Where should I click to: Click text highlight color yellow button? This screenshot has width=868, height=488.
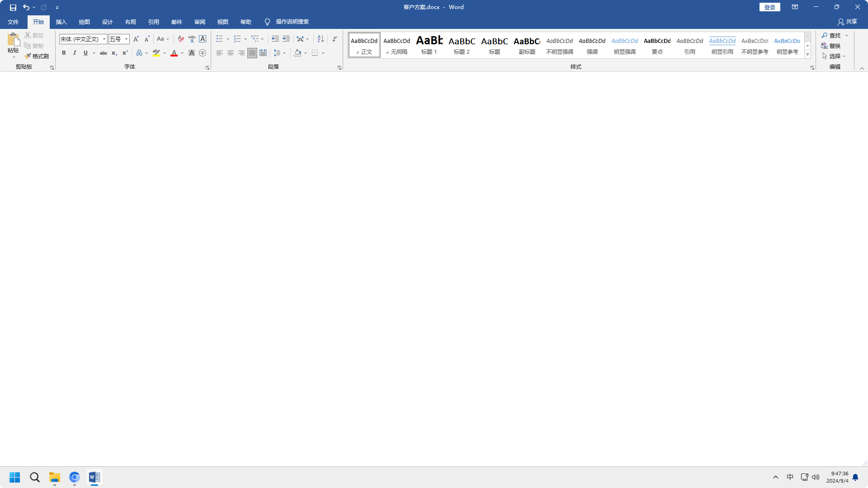tap(156, 53)
